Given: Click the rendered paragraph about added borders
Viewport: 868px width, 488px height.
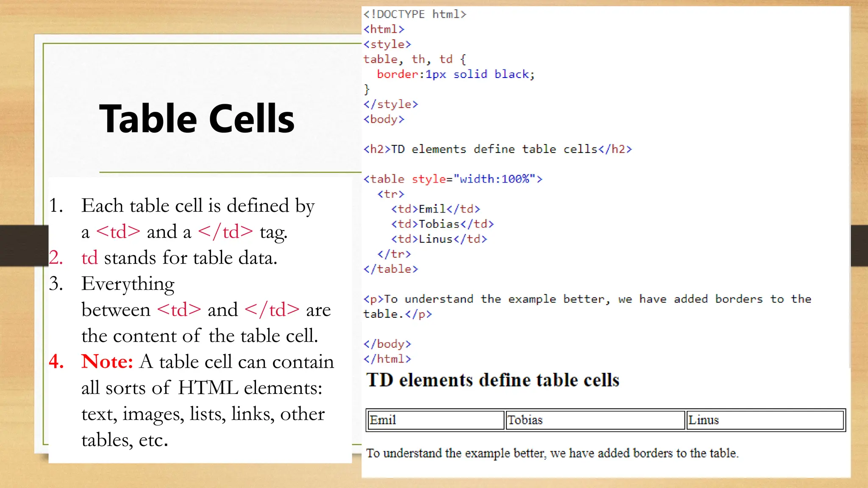Looking at the screenshot, I should tap(552, 453).
